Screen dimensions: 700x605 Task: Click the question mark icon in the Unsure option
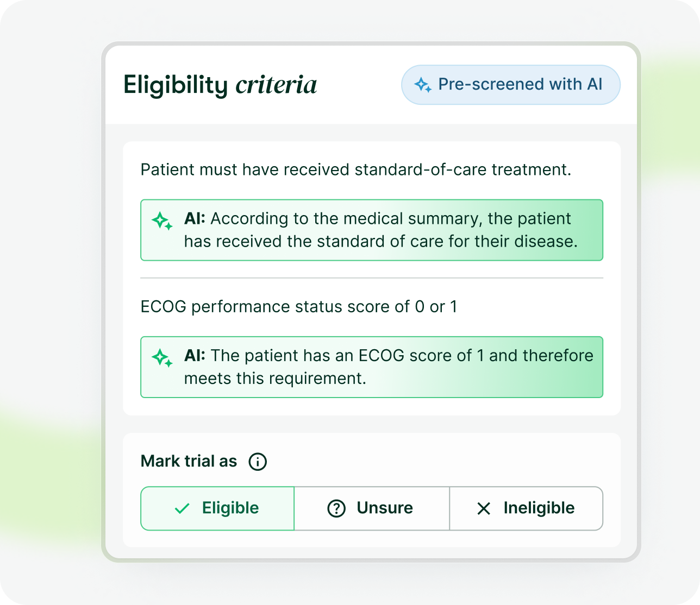pyautogui.click(x=336, y=508)
